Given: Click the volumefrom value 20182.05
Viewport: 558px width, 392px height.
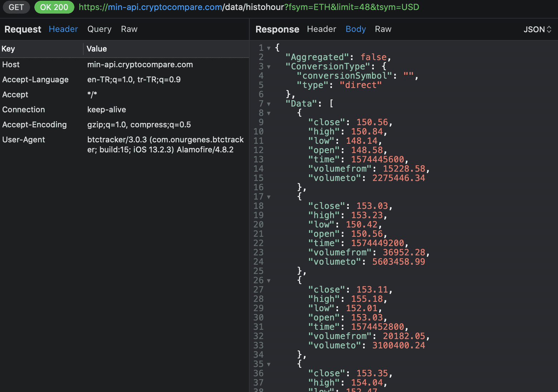Looking at the screenshot, I should [x=404, y=336].
